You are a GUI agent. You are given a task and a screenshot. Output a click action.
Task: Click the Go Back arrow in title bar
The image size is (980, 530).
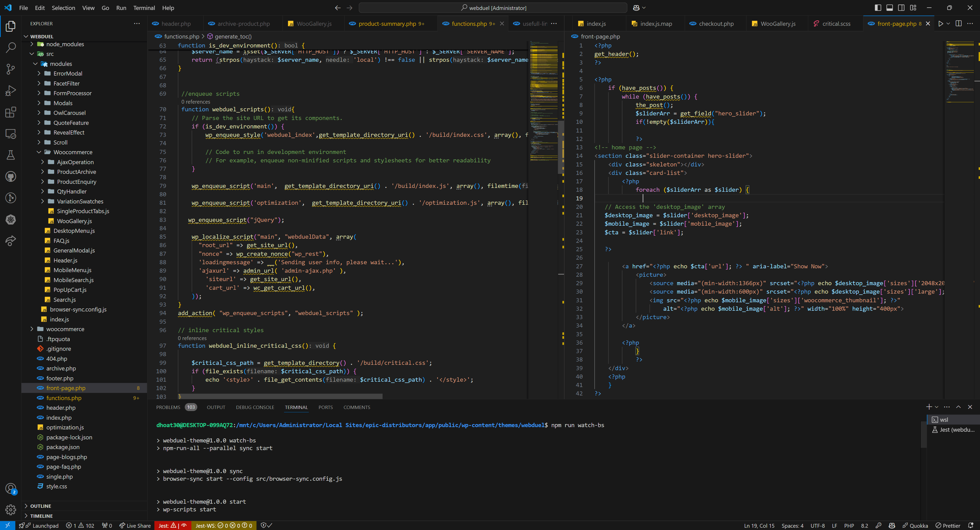[x=337, y=8]
